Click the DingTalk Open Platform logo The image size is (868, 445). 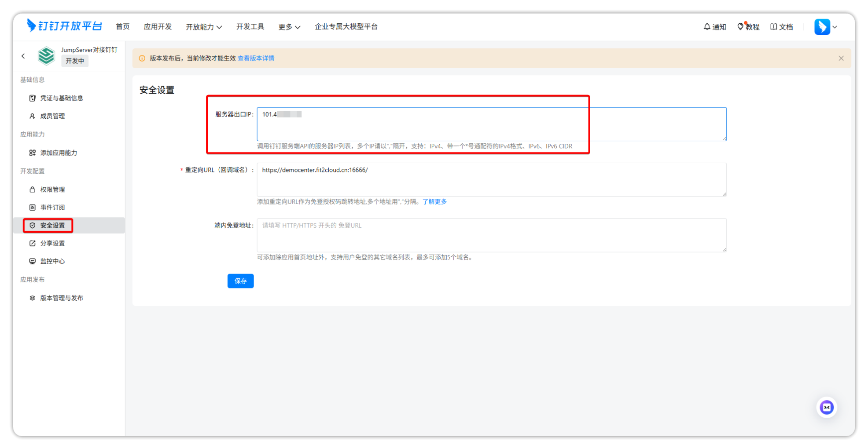point(64,26)
